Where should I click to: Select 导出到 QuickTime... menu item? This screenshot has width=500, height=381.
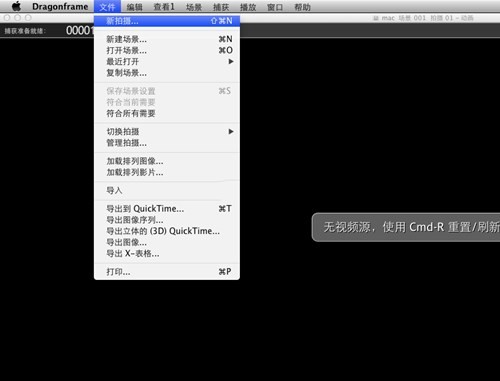167,209
